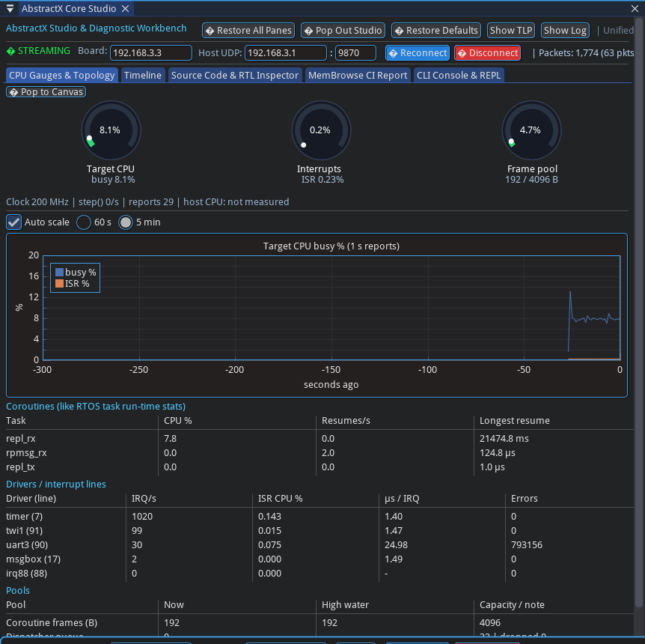This screenshot has height=644, width=645.
Task: Click the Clock 200 MHz status line
Action: (x=147, y=202)
